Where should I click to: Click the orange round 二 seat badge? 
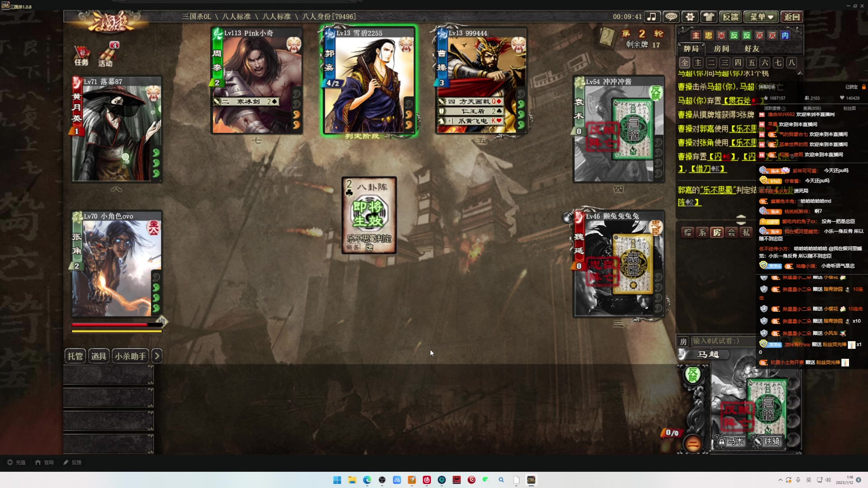pyautogui.click(x=693, y=444)
